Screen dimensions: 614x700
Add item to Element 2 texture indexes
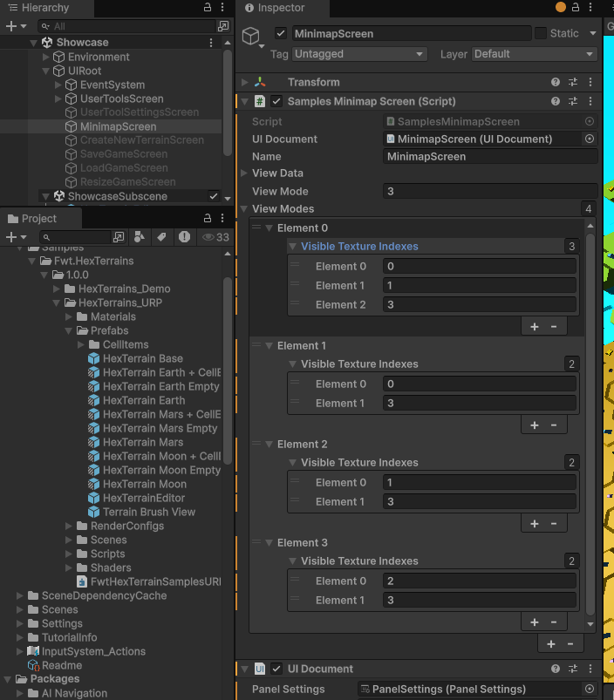pyautogui.click(x=534, y=524)
